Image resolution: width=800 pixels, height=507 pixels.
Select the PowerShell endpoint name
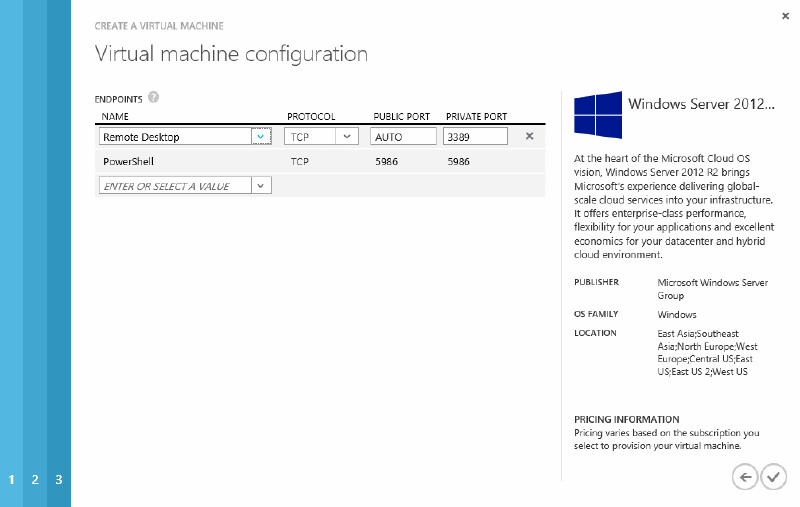pos(128,161)
